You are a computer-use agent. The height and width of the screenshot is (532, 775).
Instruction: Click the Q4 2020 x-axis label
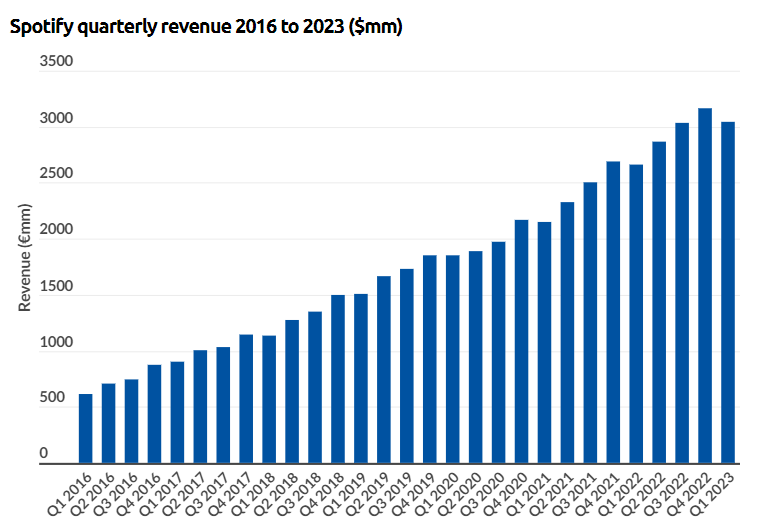(505, 494)
